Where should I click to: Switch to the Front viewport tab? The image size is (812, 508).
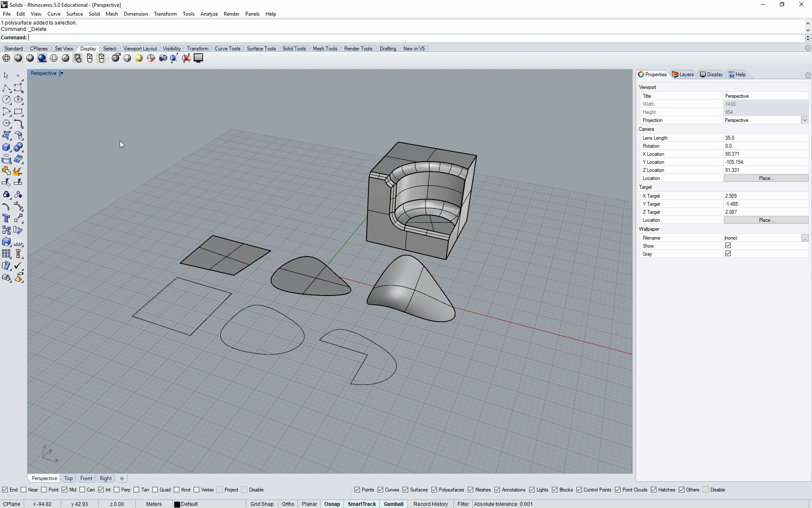pyautogui.click(x=86, y=478)
